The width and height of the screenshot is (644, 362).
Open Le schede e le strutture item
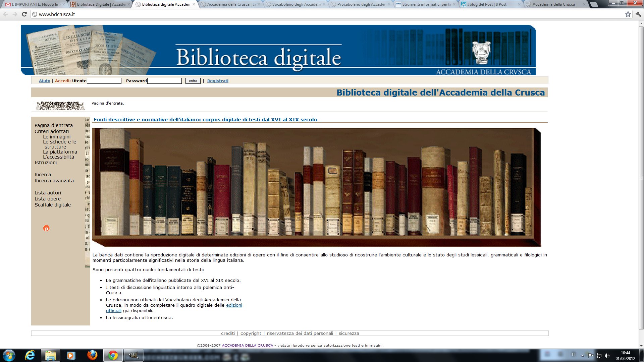(x=60, y=144)
